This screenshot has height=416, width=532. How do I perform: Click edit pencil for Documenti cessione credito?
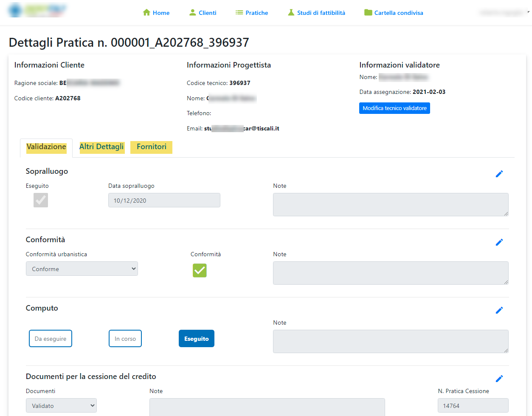coord(499,379)
